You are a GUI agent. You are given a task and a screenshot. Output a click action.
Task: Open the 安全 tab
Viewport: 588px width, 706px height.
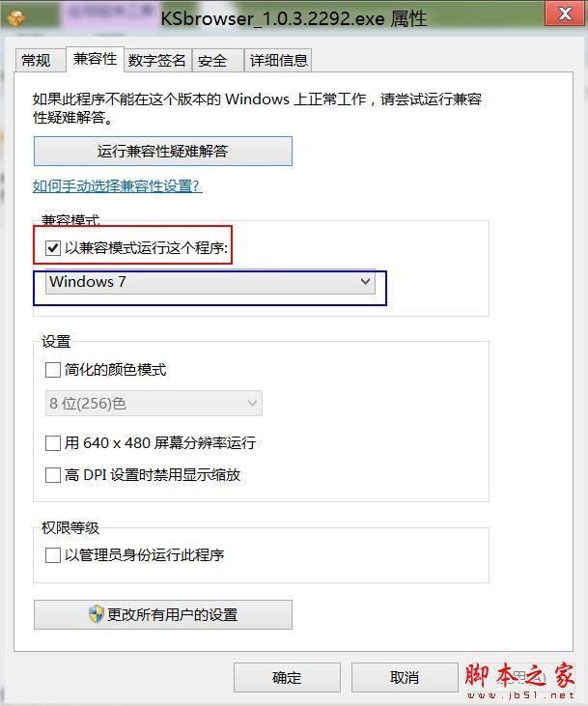tap(212, 60)
